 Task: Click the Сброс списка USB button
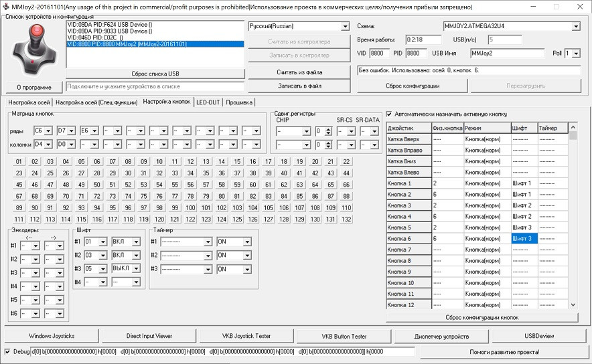pos(155,73)
